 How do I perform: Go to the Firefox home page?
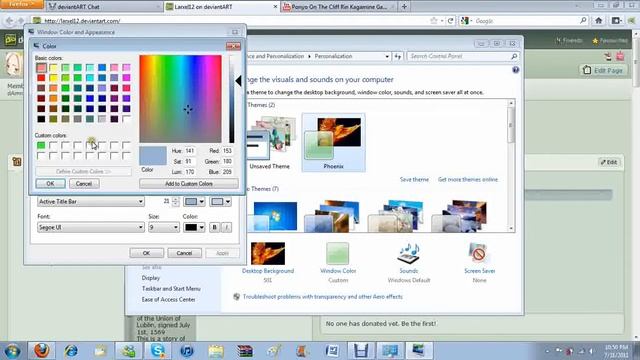click(x=598, y=20)
